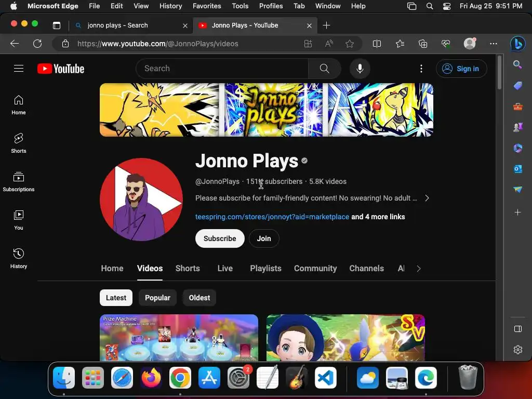Open Outlook in Edge sidebar
This screenshot has width=532, height=399.
517,169
